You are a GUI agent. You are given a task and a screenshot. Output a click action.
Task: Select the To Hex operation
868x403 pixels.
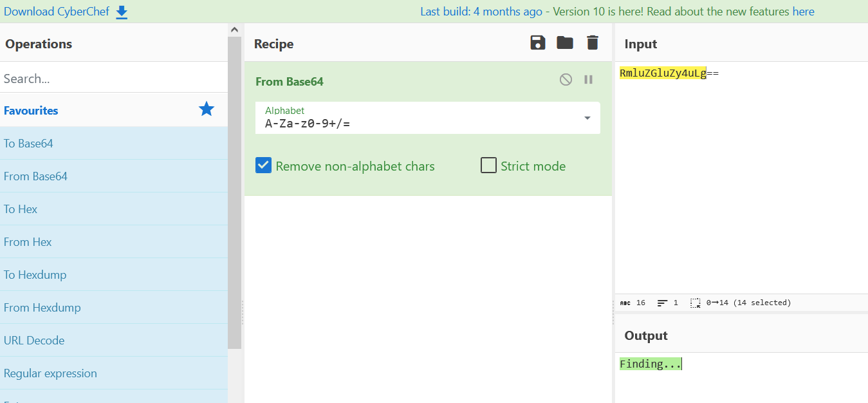coord(114,209)
